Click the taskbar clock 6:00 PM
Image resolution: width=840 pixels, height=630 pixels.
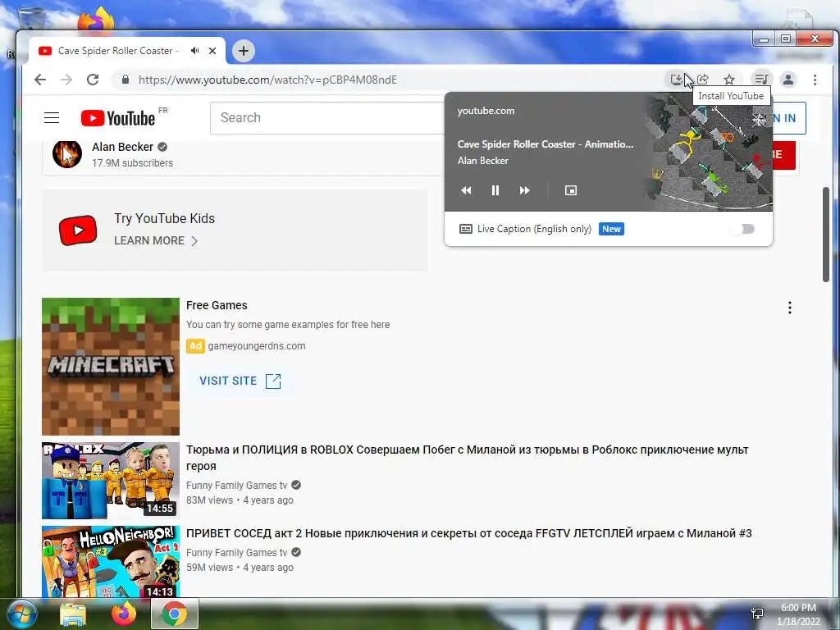pos(798,608)
